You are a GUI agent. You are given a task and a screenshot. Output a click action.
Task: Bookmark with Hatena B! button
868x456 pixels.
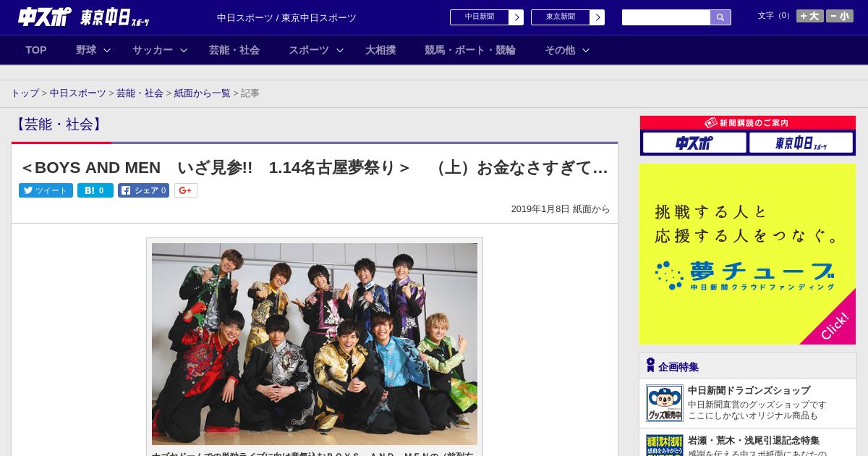(95, 190)
